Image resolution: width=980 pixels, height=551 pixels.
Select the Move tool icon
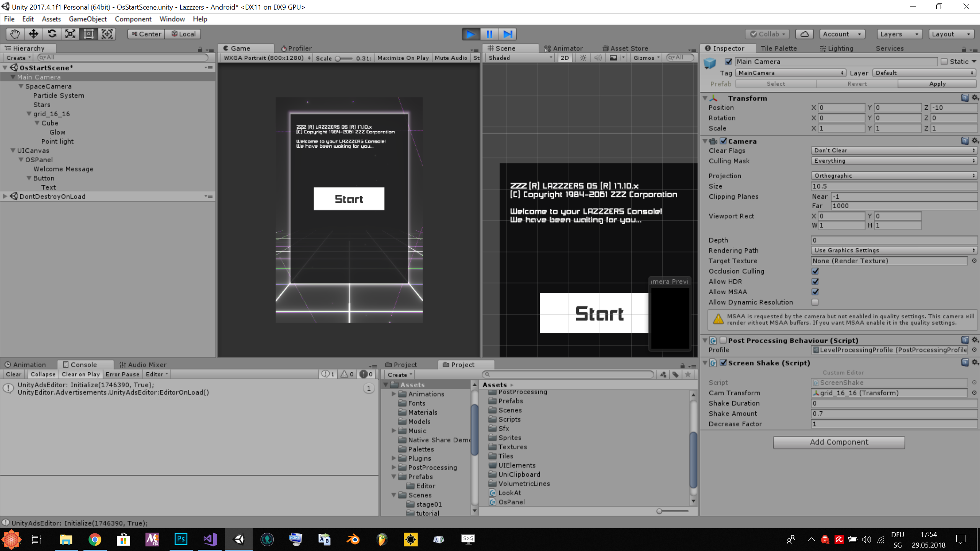coord(33,34)
